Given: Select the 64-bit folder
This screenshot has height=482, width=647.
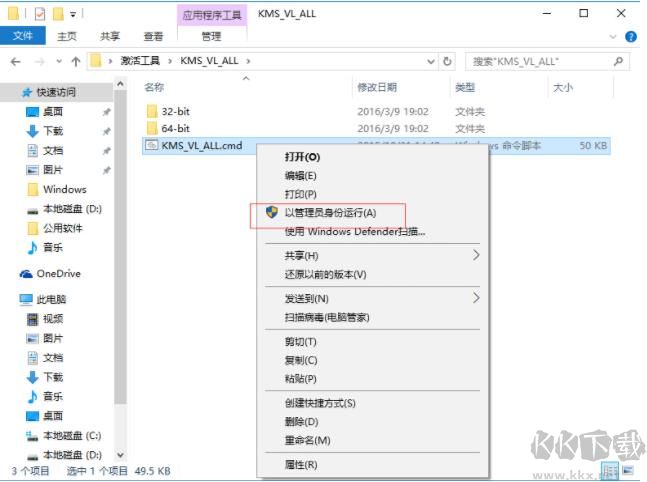Looking at the screenshot, I should tap(175, 128).
